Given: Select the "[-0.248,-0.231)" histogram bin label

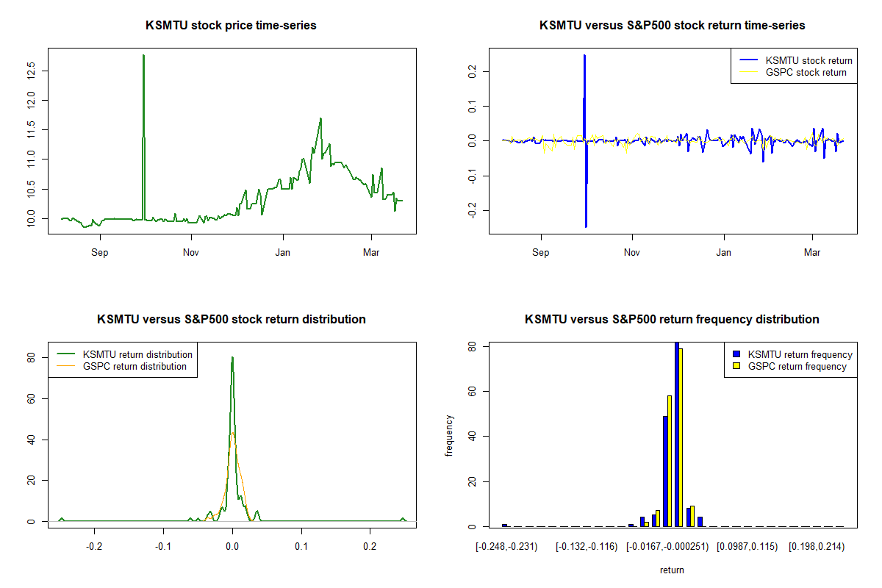Looking at the screenshot, I should point(506,547).
